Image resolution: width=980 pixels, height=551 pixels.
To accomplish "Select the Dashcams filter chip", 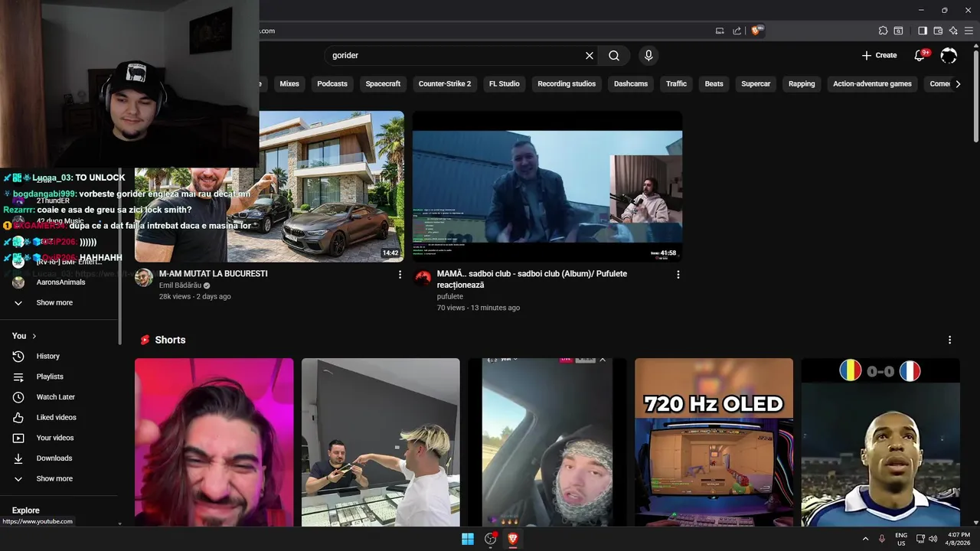I will click(x=631, y=83).
